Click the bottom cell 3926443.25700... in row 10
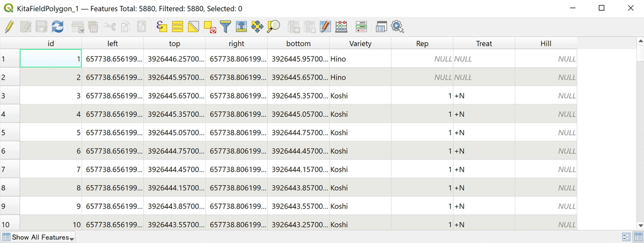 [298, 224]
